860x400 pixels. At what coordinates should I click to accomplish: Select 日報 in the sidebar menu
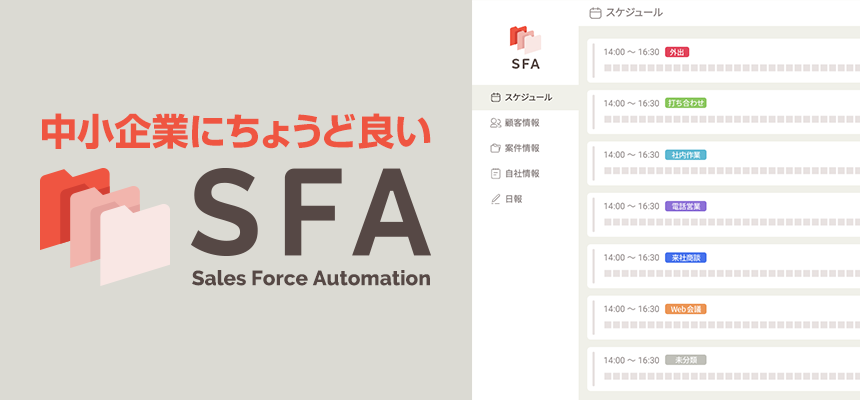pyautogui.click(x=514, y=199)
